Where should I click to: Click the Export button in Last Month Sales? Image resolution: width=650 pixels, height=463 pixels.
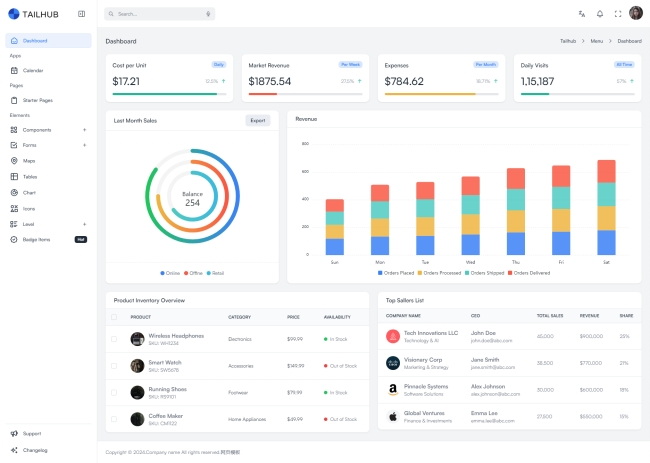(x=258, y=120)
